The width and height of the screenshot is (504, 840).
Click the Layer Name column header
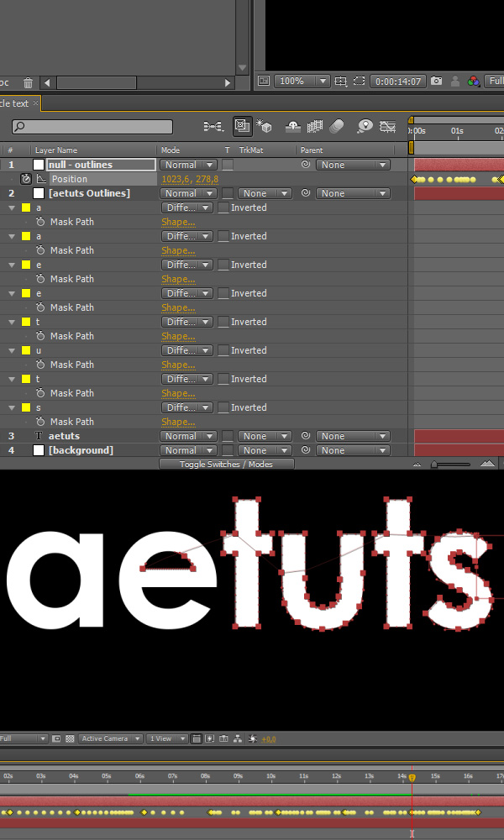(56, 150)
